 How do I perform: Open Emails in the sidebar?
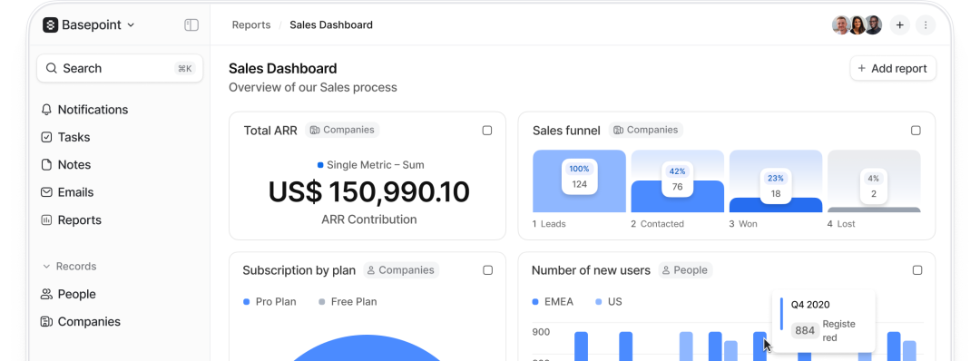pos(75,192)
